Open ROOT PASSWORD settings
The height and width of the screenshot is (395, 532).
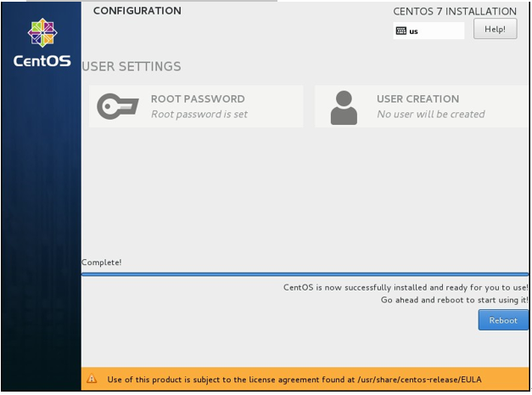(x=196, y=107)
